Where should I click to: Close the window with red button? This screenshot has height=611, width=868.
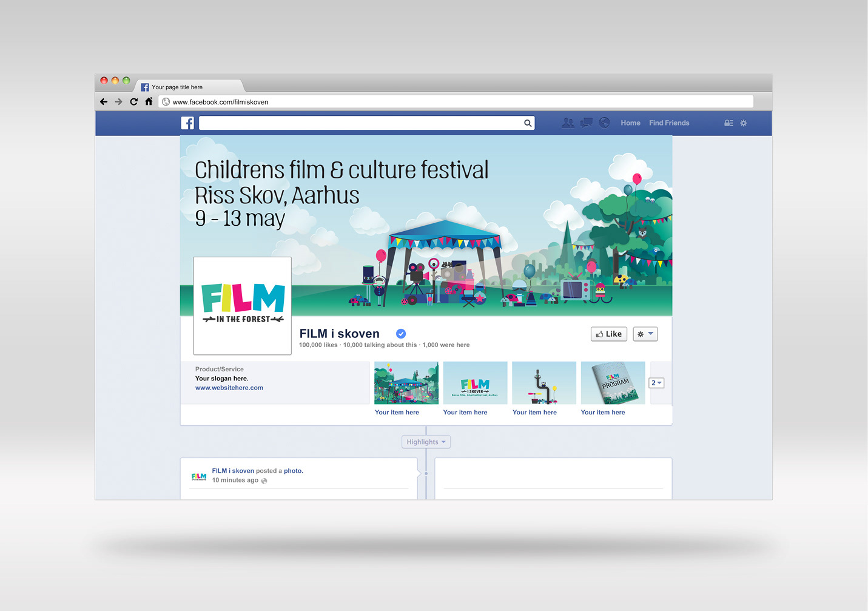point(104,80)
